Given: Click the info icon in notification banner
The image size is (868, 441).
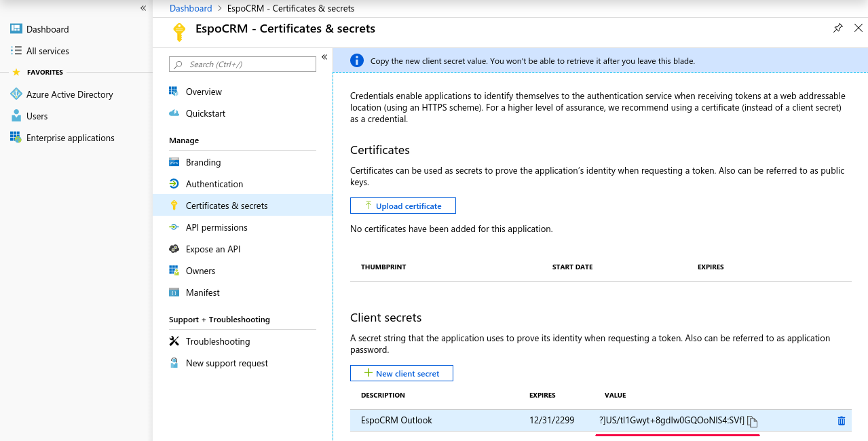Looking at the screenshot, I should pos(357,60).
